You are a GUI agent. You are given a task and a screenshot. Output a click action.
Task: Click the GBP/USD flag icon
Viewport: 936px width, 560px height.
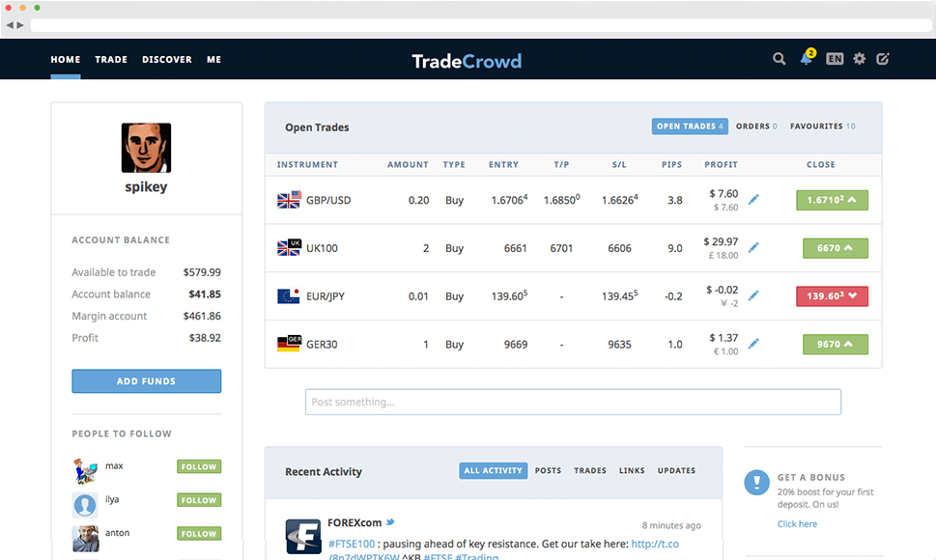289,200
